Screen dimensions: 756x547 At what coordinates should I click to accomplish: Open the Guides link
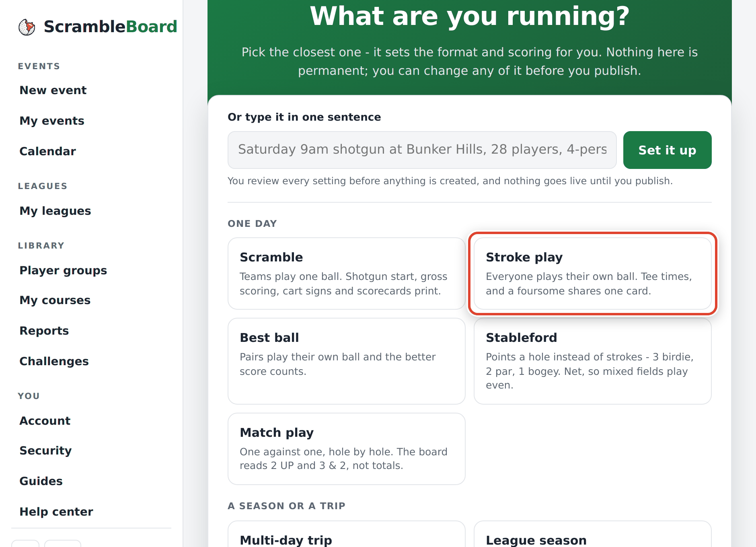pyautogui.click(x=41, y=481)
